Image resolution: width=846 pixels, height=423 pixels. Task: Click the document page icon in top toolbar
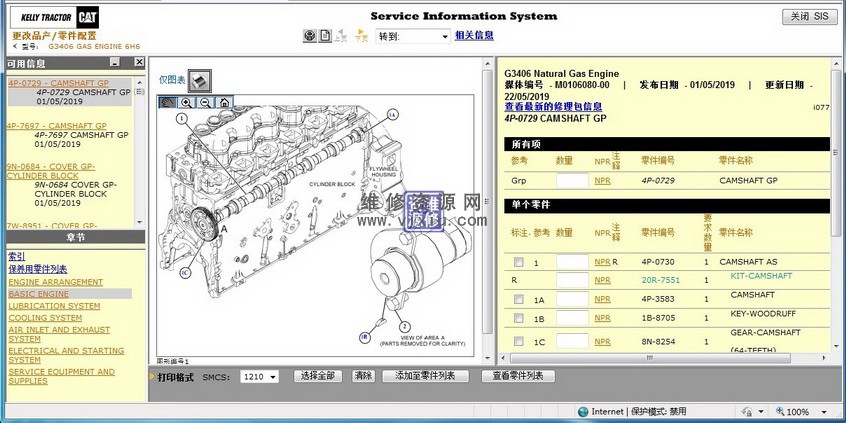(325, 36)
